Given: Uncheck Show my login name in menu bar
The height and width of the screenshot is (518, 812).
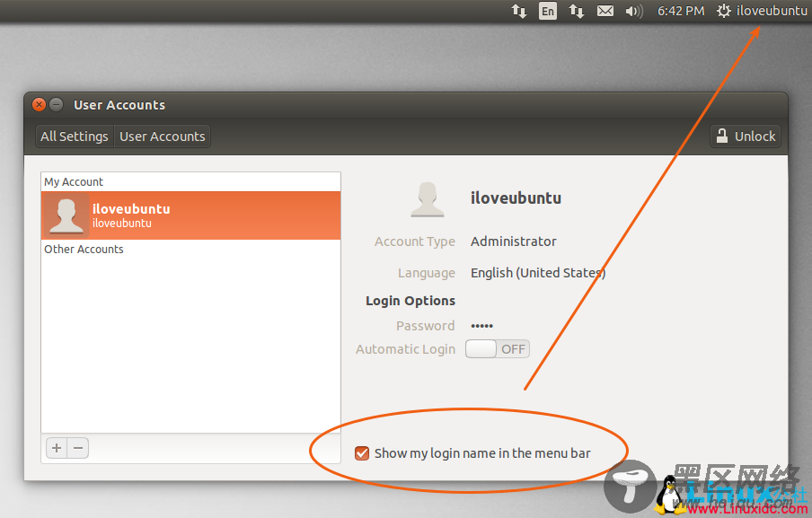Looking at the screenshot, I should tap(362, 453).
